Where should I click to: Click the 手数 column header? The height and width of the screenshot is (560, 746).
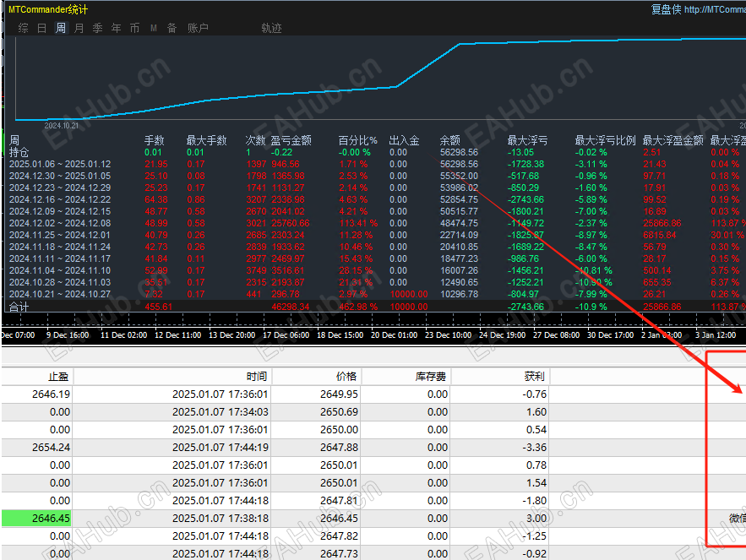[x=154, y=140]
